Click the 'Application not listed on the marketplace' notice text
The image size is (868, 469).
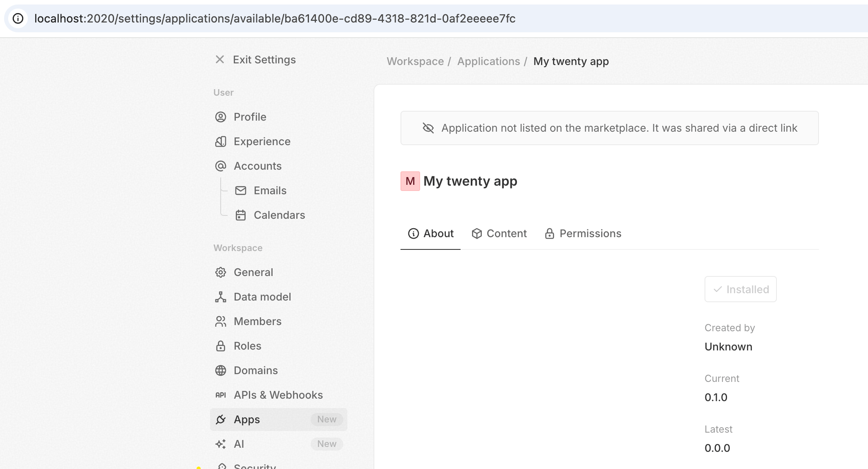[x=619, y=128]
